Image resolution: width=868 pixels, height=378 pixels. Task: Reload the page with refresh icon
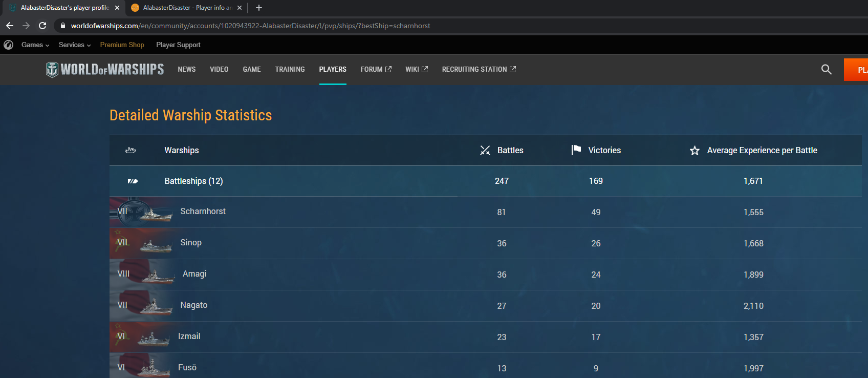(x=42, y=26)
